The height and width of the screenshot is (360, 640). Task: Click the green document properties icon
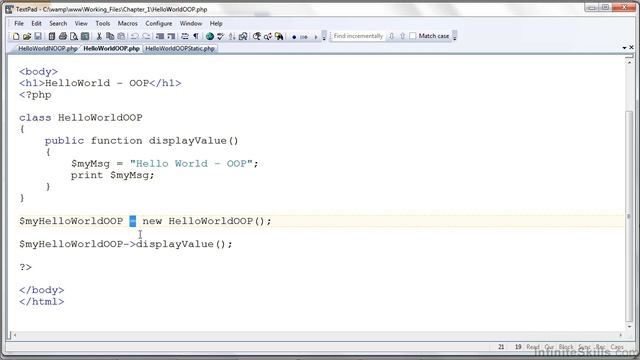(85, 36)
